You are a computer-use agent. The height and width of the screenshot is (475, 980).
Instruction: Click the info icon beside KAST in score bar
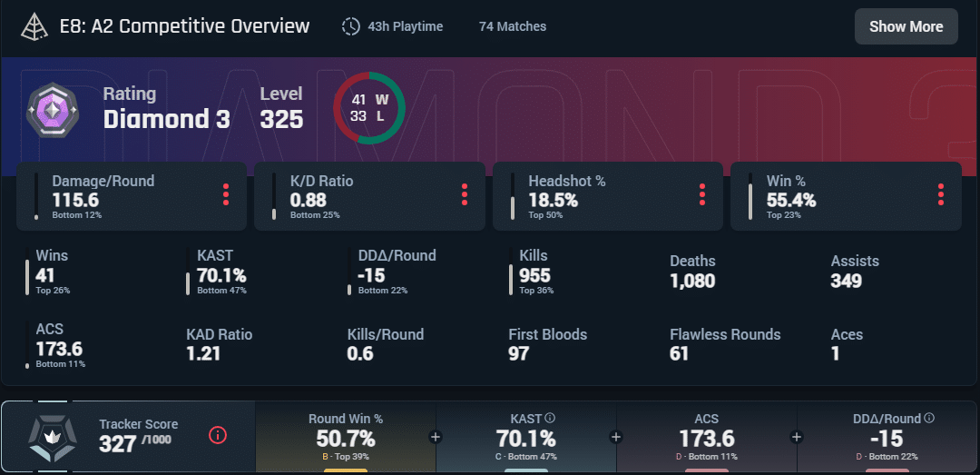(550, 418)
